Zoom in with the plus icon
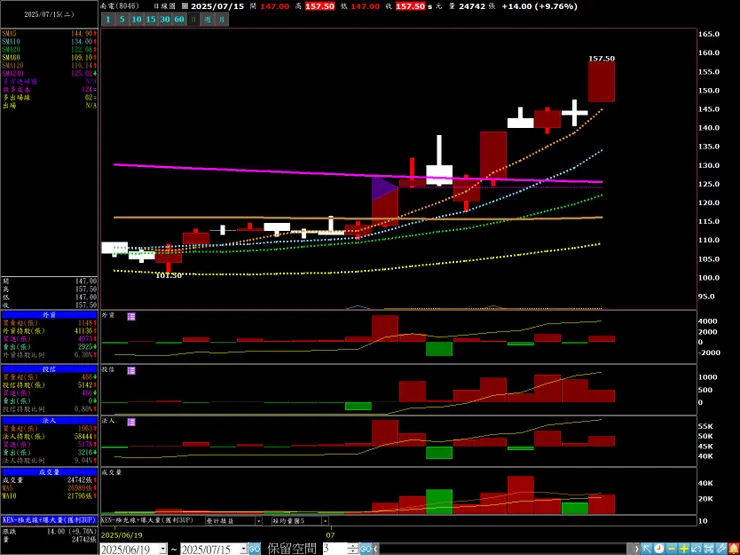The width and height of the screenshot is (740, 555). (x=684, y=549)
